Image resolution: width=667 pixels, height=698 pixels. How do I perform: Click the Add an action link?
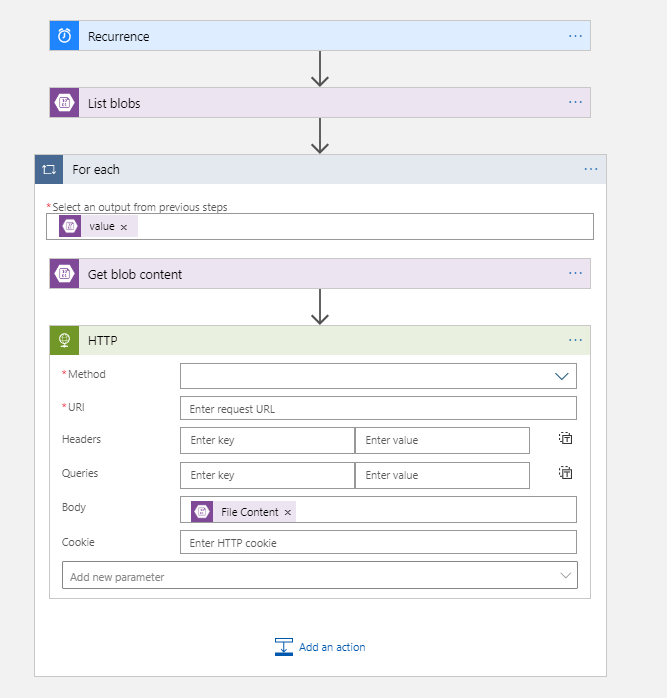332,647
